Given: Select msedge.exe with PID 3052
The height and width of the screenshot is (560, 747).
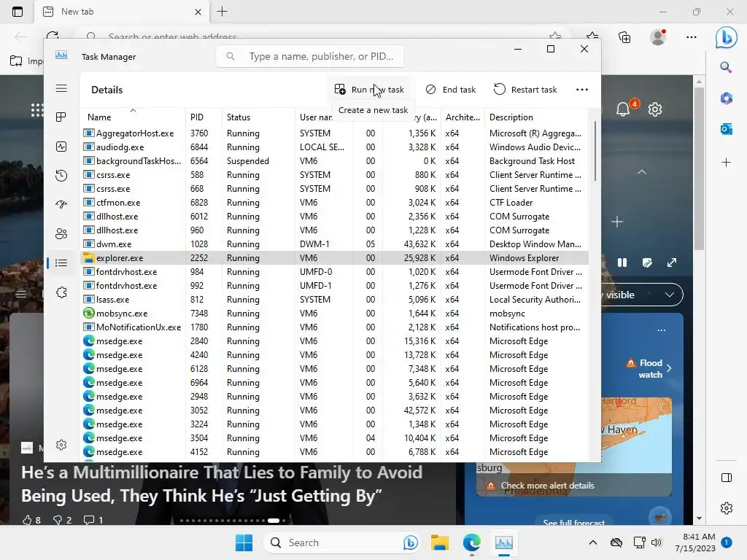Looking at the screenshot, I should click(x=334, y=410).
